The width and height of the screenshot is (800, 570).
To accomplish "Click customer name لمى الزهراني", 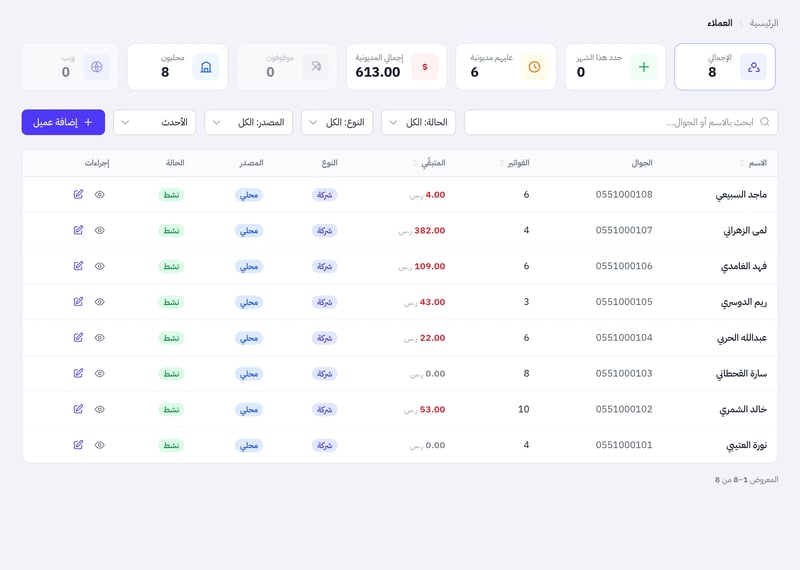I will coord(745,231).
